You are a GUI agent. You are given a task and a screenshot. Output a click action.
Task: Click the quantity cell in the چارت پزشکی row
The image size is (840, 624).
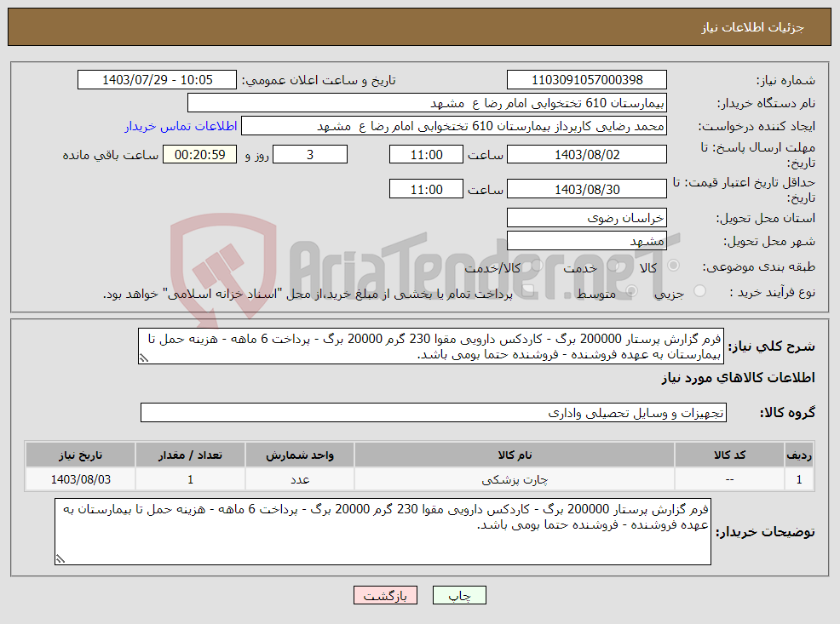point(190,479)
